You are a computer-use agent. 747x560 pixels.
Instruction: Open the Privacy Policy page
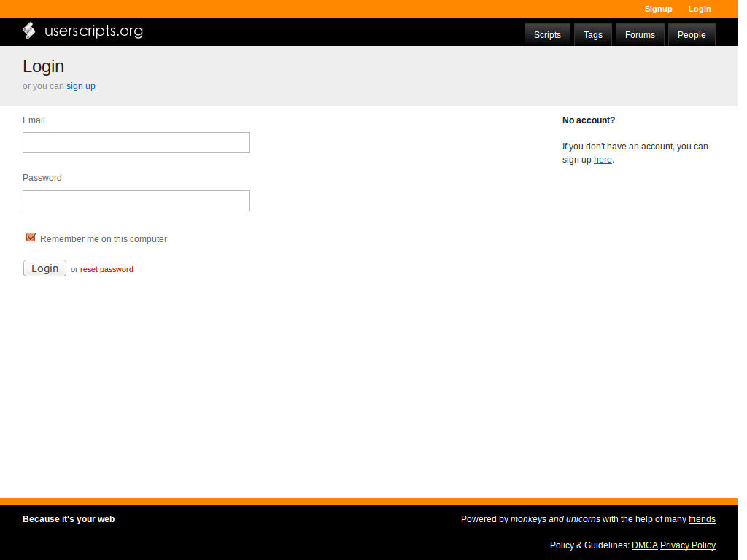[687, 545]
